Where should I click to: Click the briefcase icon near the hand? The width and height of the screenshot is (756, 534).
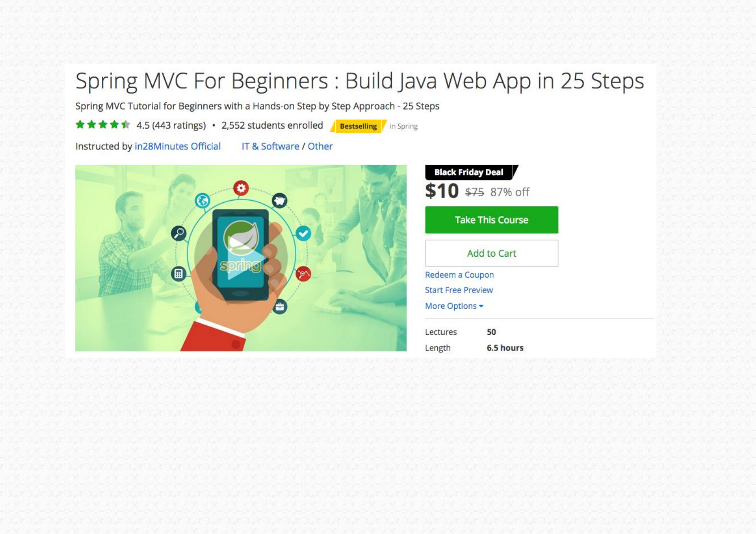pos(280,307)
